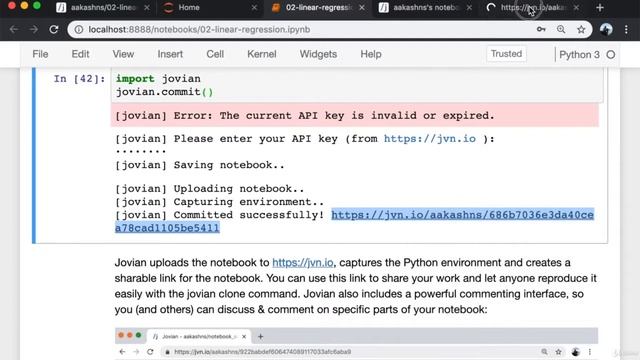
Task: Click the 'Uploading notebook..' output line
Action: 209,189
